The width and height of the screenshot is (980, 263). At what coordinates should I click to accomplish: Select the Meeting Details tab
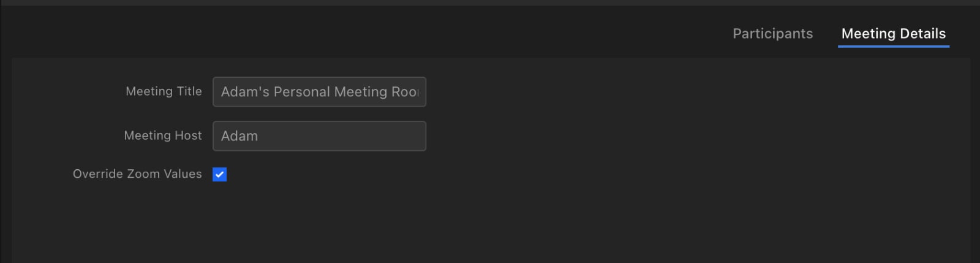893,34
